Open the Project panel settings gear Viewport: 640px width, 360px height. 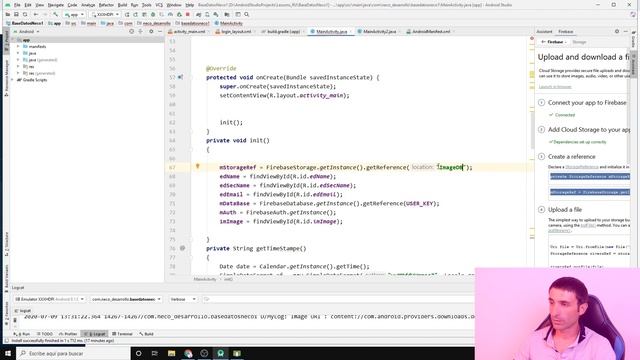(x=151, y=31)
